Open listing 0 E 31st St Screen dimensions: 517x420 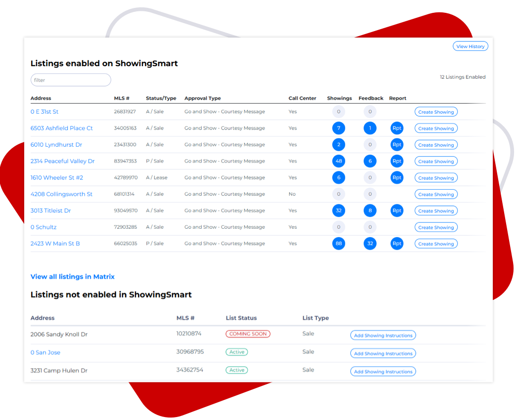pyautogui.click(x=44, y=112)
